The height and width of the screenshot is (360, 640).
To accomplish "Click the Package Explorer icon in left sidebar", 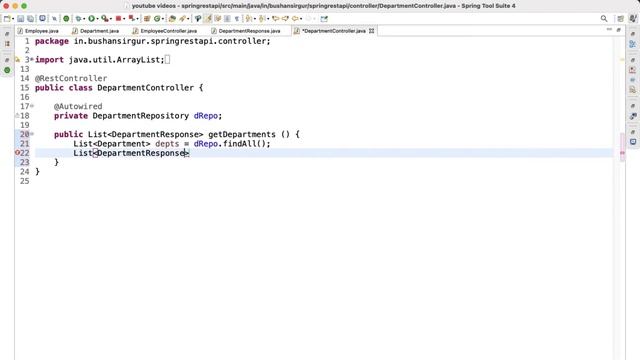I will (x=7, y=44).
